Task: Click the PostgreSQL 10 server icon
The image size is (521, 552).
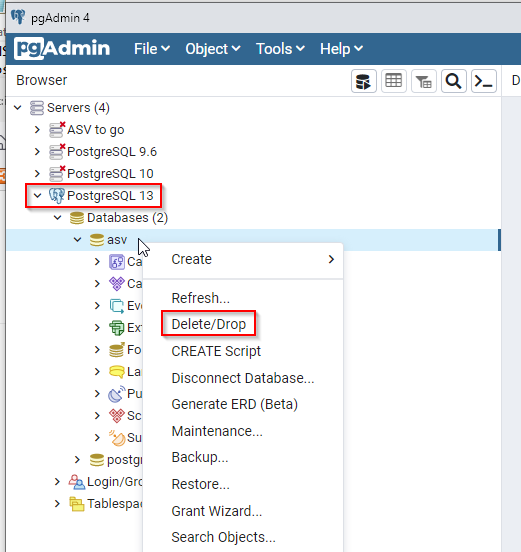Action: click(57, 174)
